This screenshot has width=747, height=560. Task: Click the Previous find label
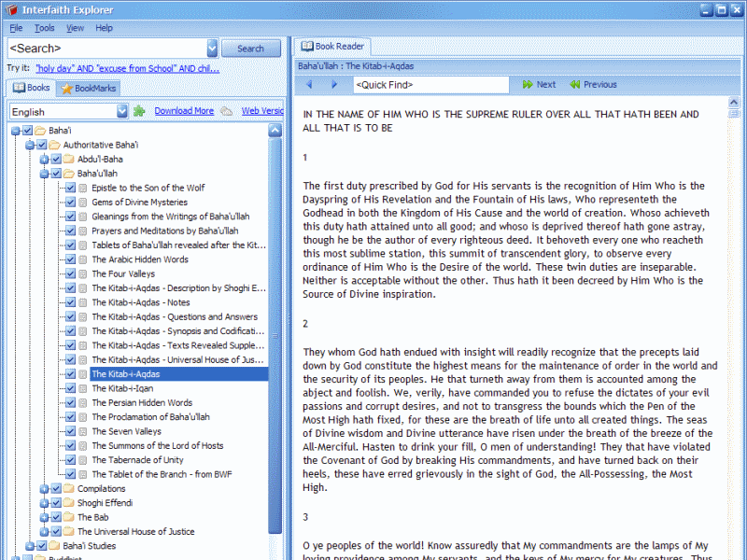(x=600, y=85)
